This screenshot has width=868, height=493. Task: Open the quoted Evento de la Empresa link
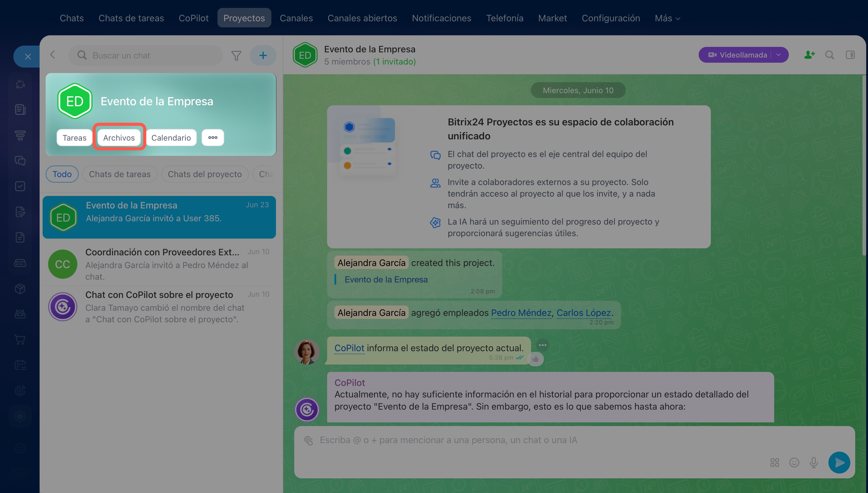386,279
